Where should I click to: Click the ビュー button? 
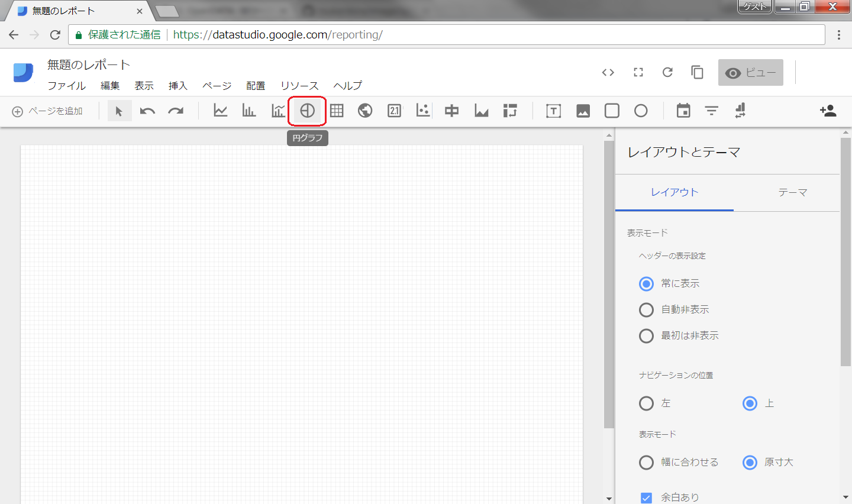pyautogui.click(x=750, y=72)
